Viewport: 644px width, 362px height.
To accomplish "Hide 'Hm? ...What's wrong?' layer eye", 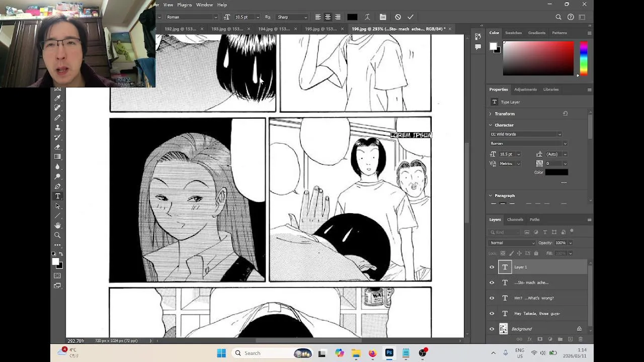I will point(492,298).
